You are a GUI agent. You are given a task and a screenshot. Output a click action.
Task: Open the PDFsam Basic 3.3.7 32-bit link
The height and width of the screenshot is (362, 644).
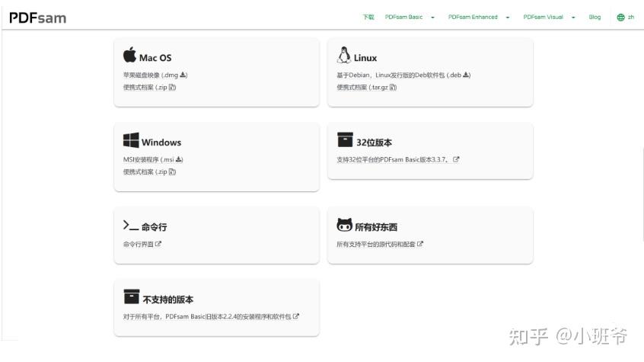(398, 159)
